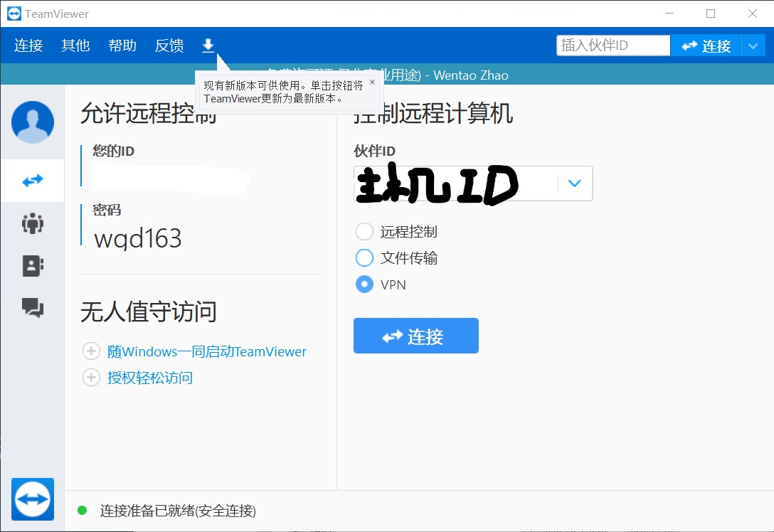Click status text 连接准备已就绪(安全连接)
Image resolution: width=774 pixels, height=532 pixels.
coord(178,511)
